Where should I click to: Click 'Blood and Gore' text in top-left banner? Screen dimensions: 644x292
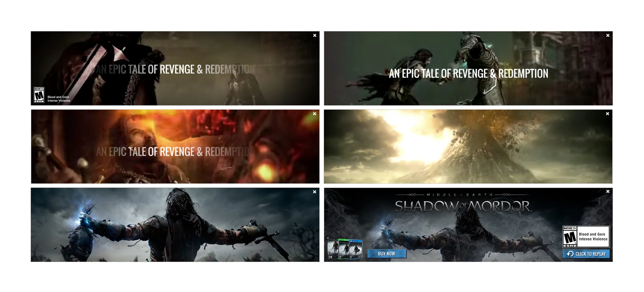[x=58, y=97]
